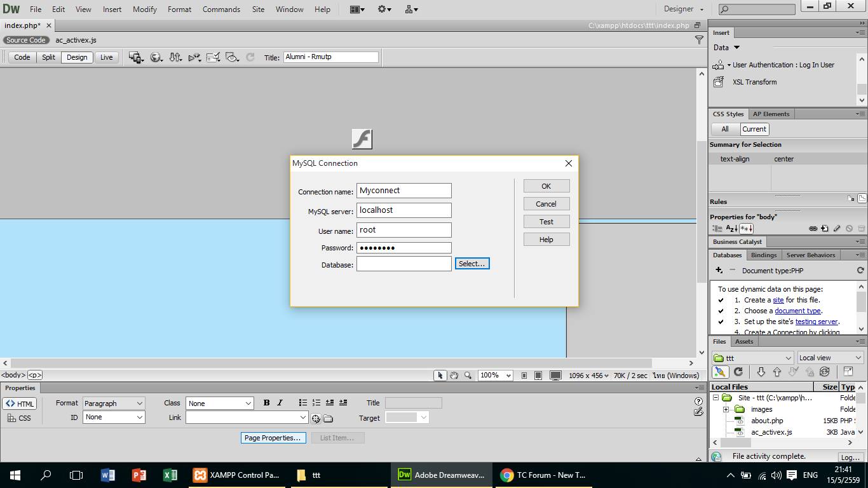Refresh the Databases panel

(860, 270)
